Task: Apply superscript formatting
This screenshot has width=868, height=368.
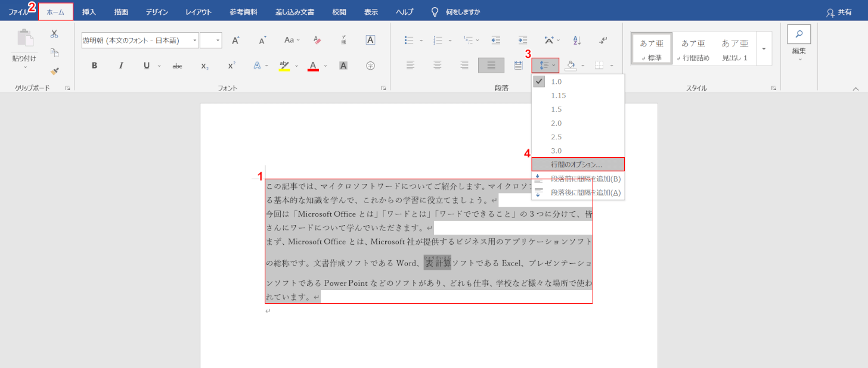Action: 231,66
